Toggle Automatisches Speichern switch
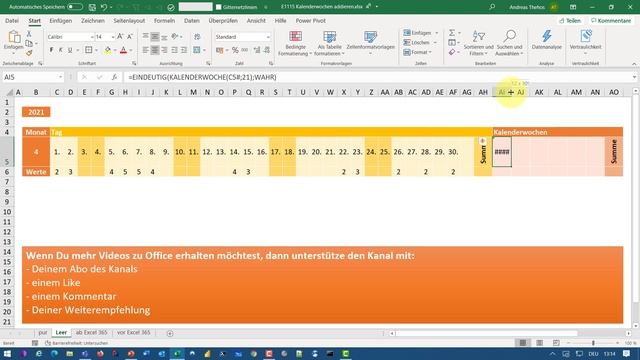This screenshot has width=640, height=360. point(75,7)
